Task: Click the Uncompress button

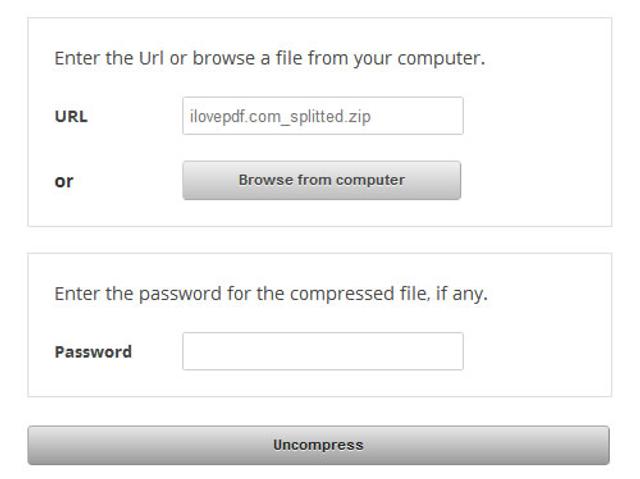Action: (318, 445)
